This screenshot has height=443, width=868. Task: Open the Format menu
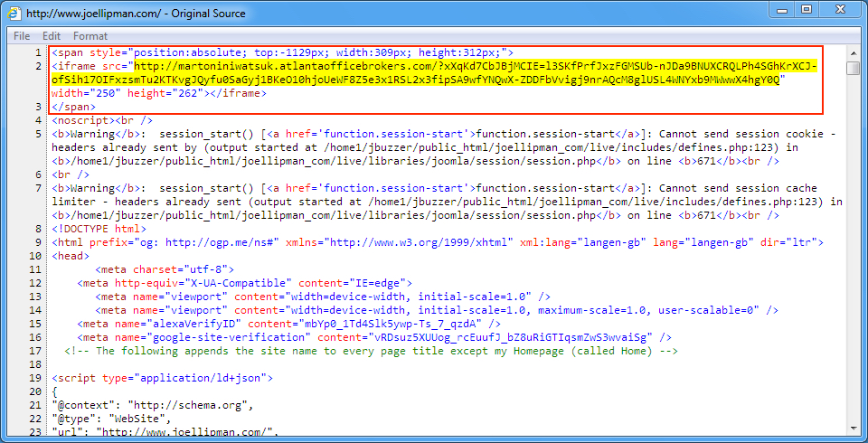tap(90, 36)
